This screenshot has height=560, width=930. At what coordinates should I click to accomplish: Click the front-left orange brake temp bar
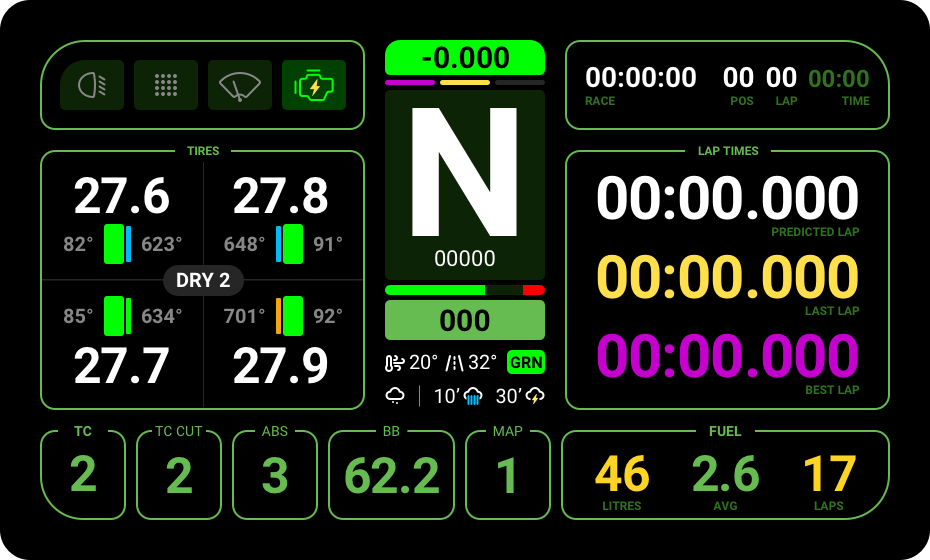pyautogui.click(x=278, y=315)
